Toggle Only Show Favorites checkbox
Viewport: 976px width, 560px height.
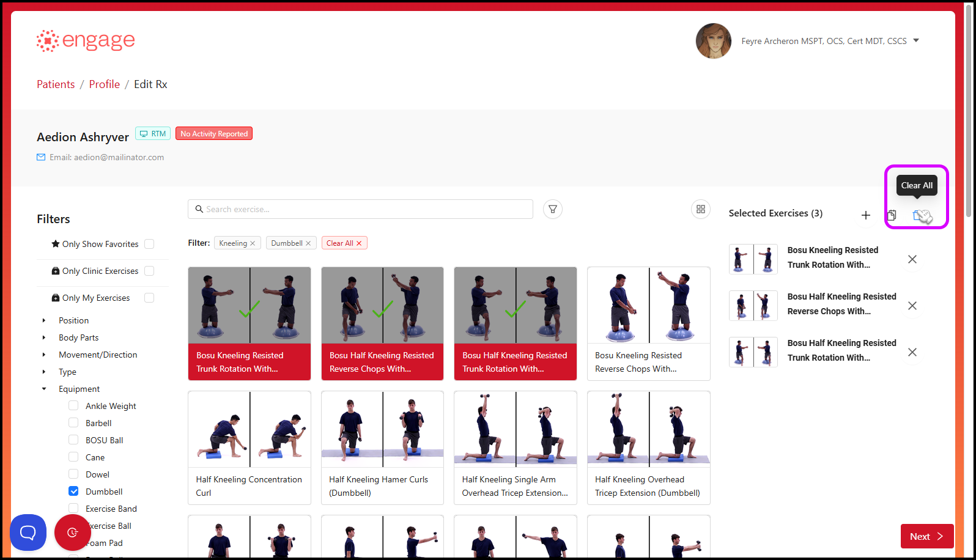pos(149,244)
